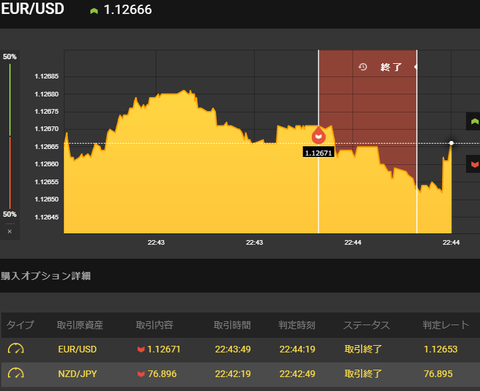This screenshot has width=480, height=391.
Task: Click the green arrow next to 1.12666
Action: point(94,11)
